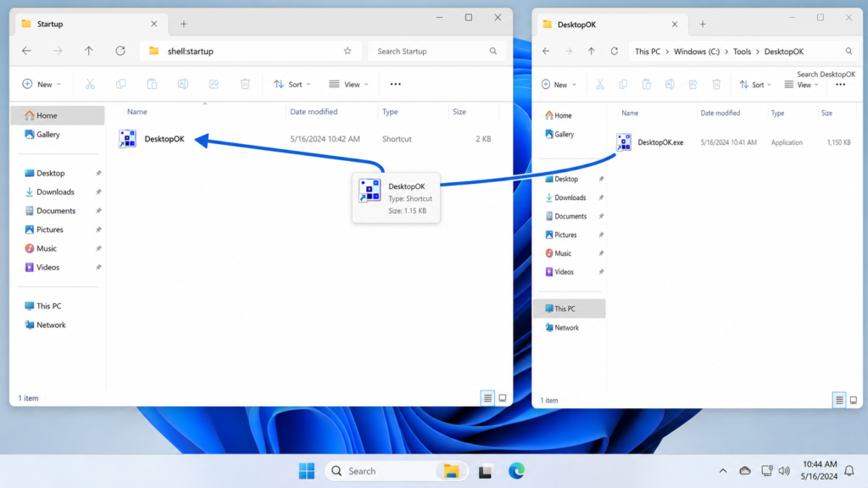Click This PC in the breadcrumb path
The height and width of the screenshot is (488, 868).
(647, 52)
